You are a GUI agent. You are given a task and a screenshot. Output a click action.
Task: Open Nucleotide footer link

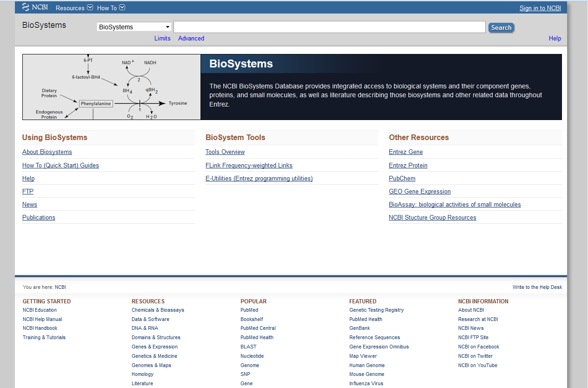(x=252, y=356)
